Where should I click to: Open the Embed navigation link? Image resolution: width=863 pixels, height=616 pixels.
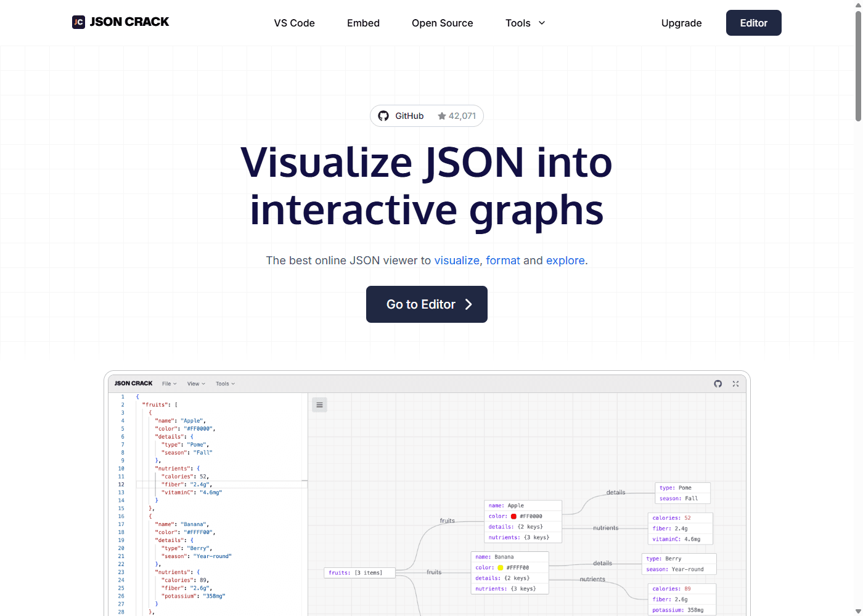[x=363, y=23]
